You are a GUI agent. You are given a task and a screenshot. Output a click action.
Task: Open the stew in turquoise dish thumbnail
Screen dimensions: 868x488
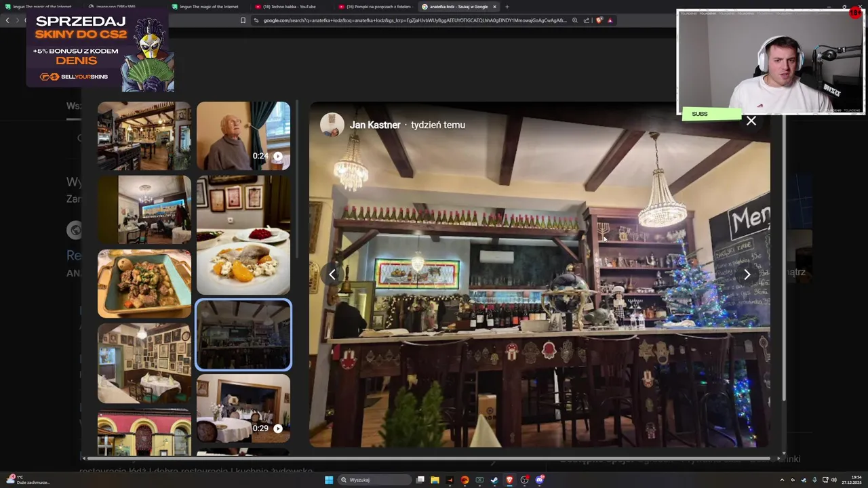[144, 284]
